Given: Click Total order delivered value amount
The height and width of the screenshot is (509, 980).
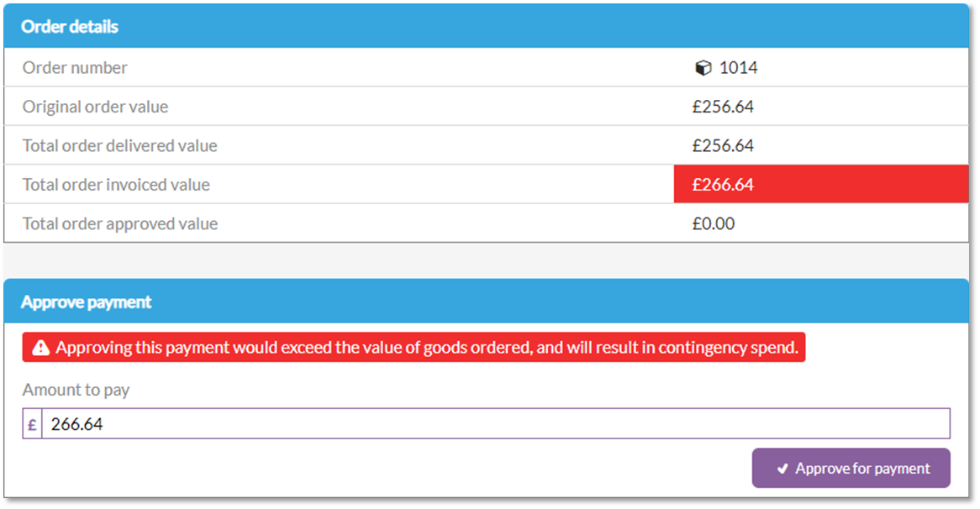Looking at the screenshot, I should pos(723,145).
